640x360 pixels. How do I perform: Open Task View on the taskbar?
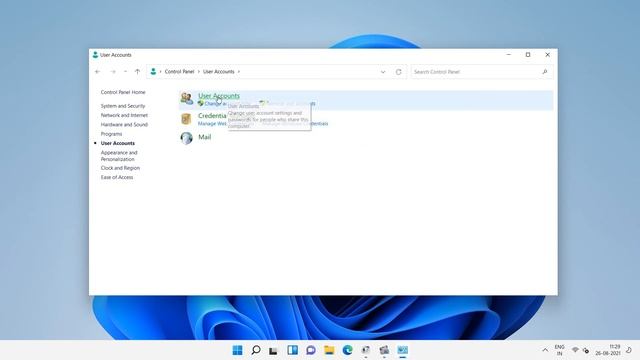(x=273, y=350)
